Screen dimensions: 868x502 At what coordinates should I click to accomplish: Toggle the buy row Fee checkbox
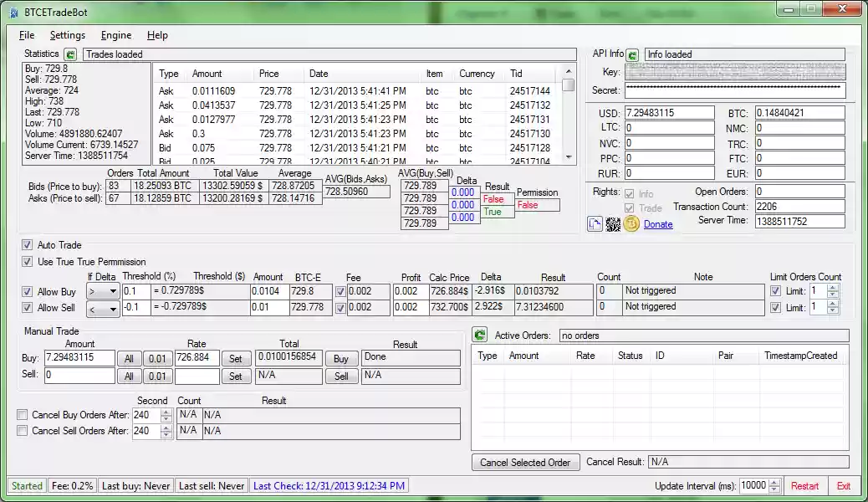click(340, 291)
